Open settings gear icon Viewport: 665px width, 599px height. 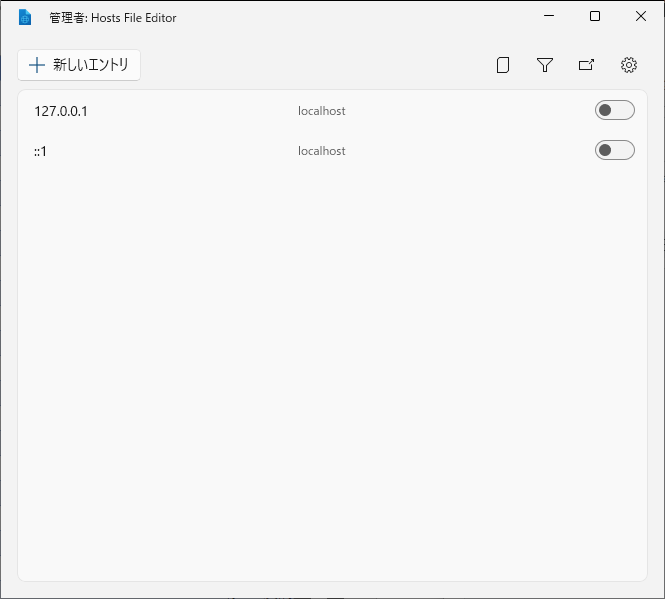629,65
